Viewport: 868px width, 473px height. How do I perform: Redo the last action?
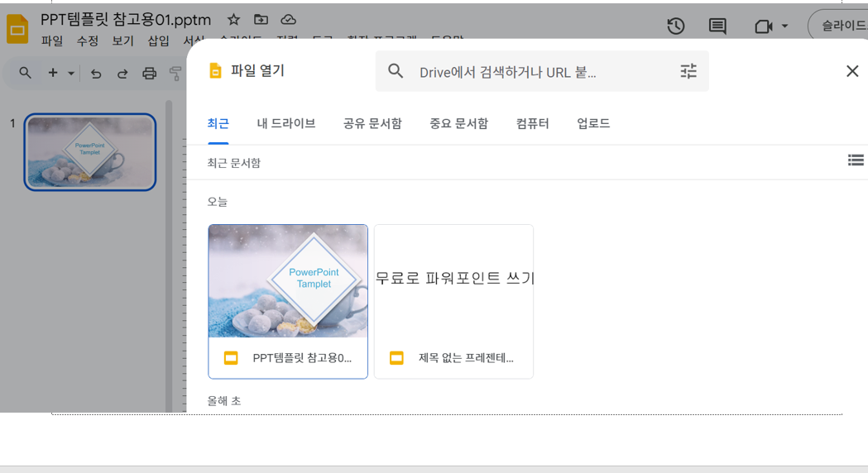122,73
